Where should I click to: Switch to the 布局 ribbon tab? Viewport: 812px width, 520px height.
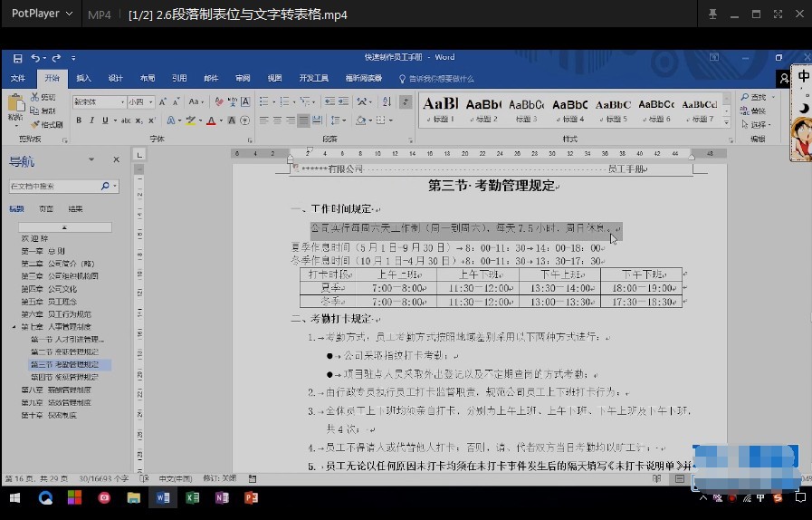147,78
